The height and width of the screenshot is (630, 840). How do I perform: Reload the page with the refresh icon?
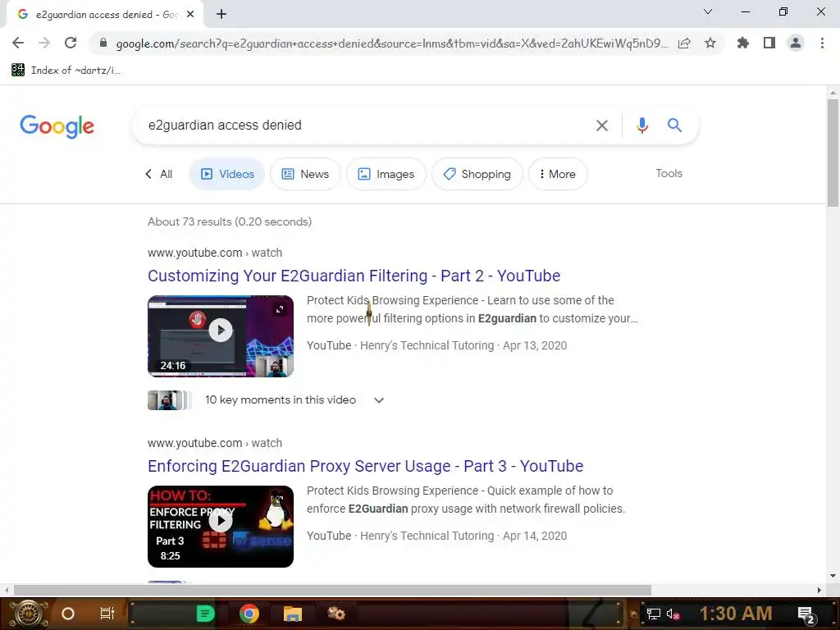[71, 43]
